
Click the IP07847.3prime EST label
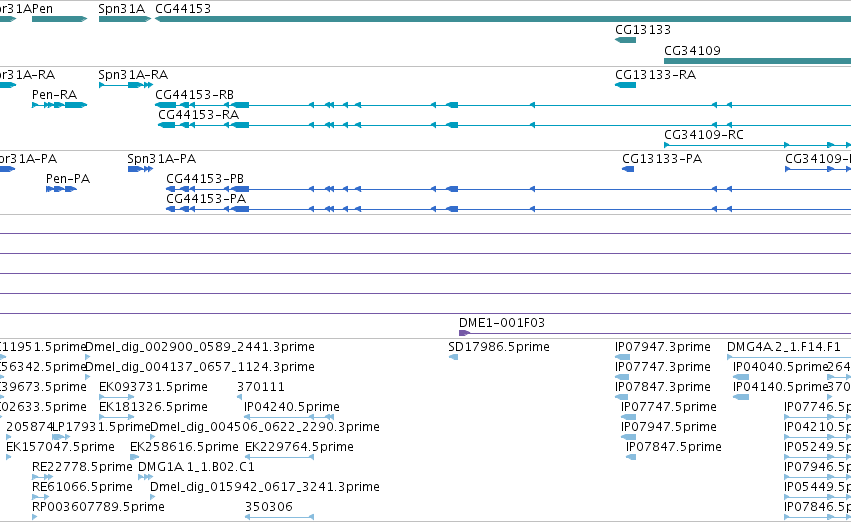[x=663, y=387]
